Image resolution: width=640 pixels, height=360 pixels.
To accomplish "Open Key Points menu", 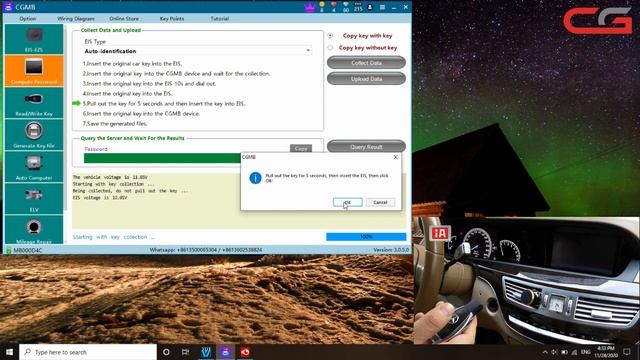I will coord(172,19).
